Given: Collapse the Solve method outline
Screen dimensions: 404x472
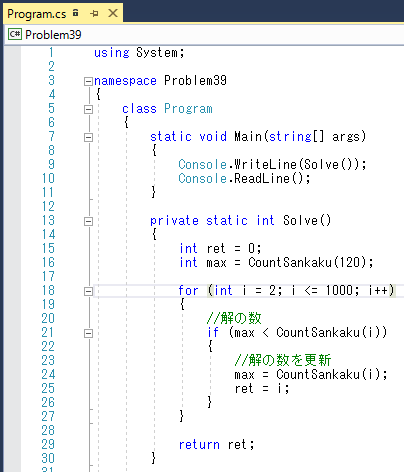Looking at the screenshot, I should tap(88, 221).
